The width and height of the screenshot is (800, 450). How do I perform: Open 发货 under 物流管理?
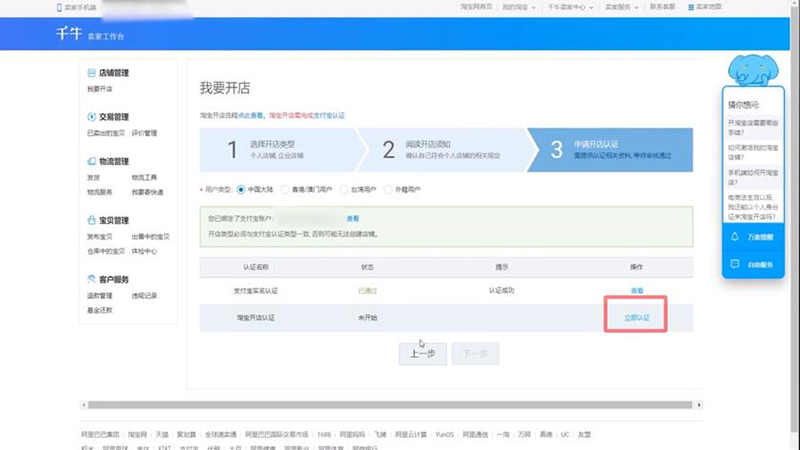coord(93,178)
